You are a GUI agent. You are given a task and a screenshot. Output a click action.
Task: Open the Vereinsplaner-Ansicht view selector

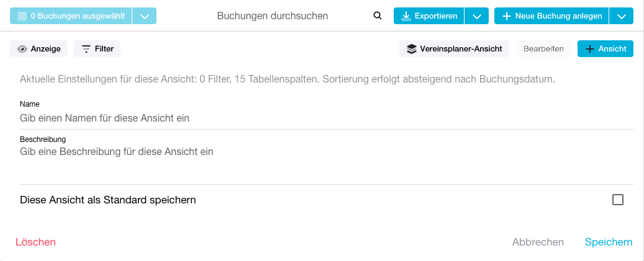454,49
